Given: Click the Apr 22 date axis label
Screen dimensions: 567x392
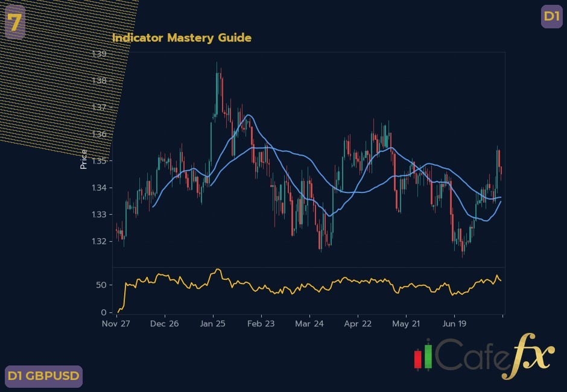Looking at the screenshot, I should coord(358,324).
